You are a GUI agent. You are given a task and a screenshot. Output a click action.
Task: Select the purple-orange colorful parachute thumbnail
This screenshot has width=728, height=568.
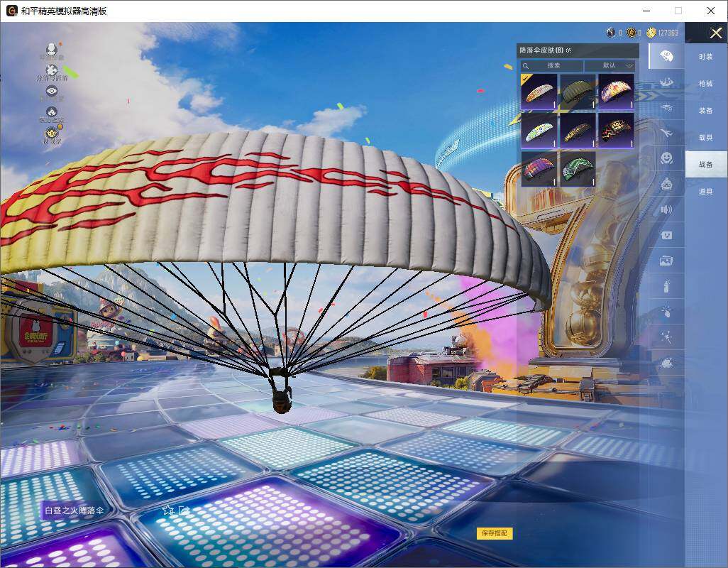616,92
